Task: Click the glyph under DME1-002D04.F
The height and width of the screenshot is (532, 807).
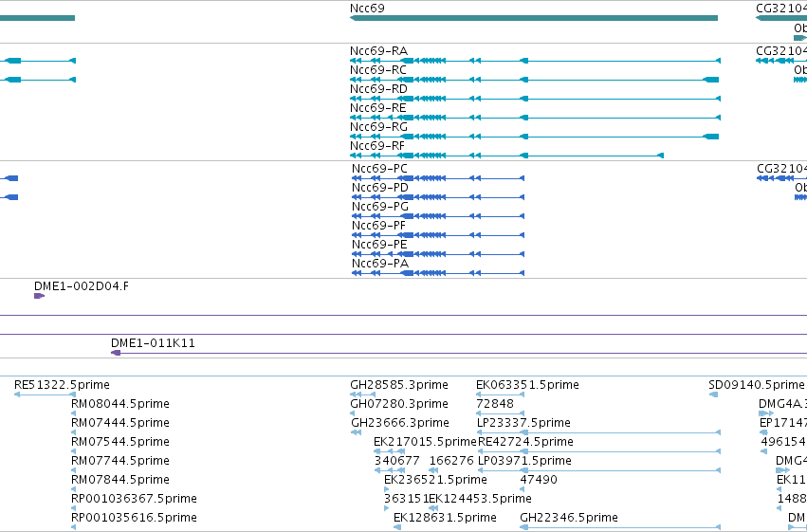Action: click(39, 296)
